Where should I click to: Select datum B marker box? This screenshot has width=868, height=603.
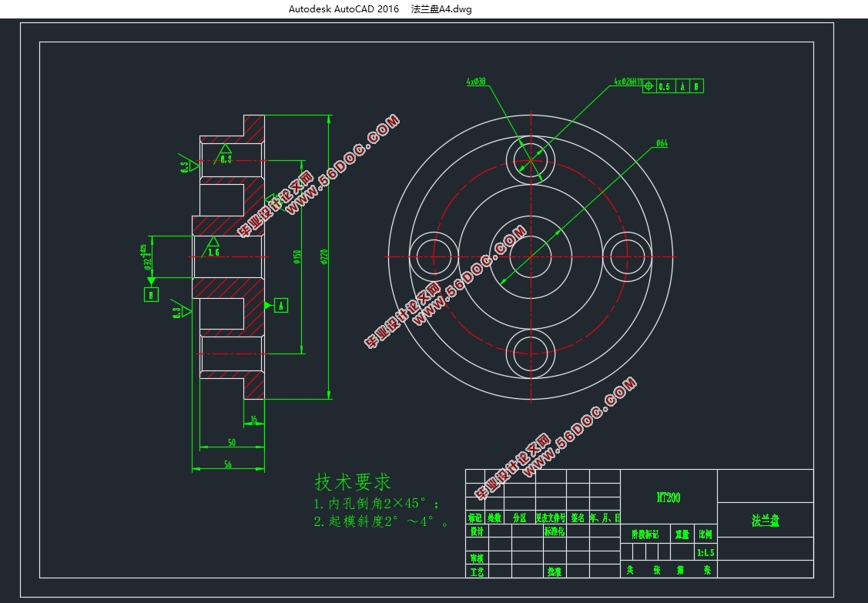(x=151, y=293)
